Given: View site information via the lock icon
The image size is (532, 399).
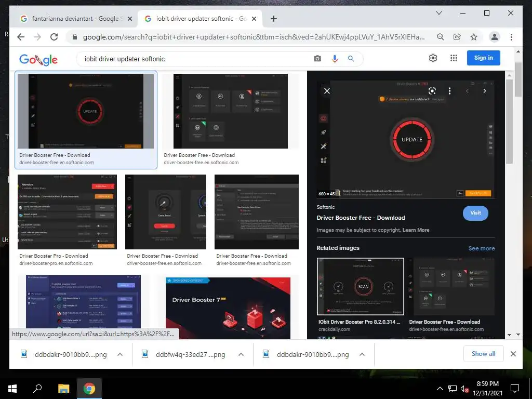Looking at the screenshot, I should pyautogui.click(x=75, y=37).
